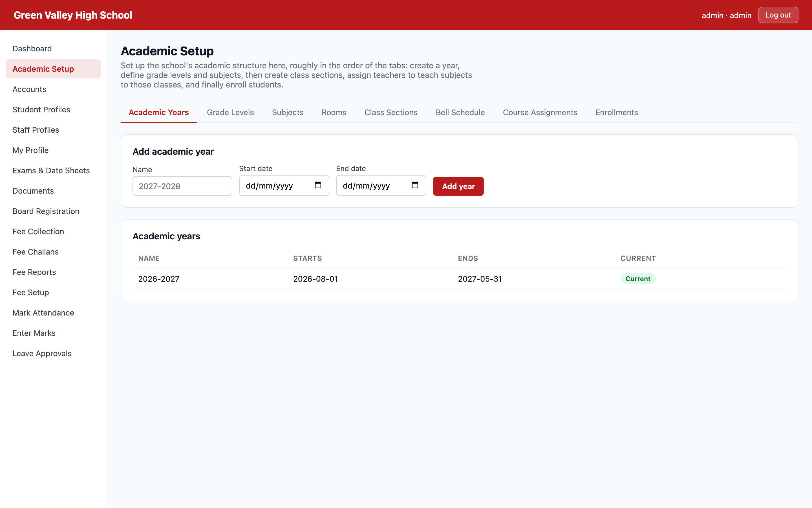Click the Add academic year heading
812x508 pixels.
tap(173, 152)
